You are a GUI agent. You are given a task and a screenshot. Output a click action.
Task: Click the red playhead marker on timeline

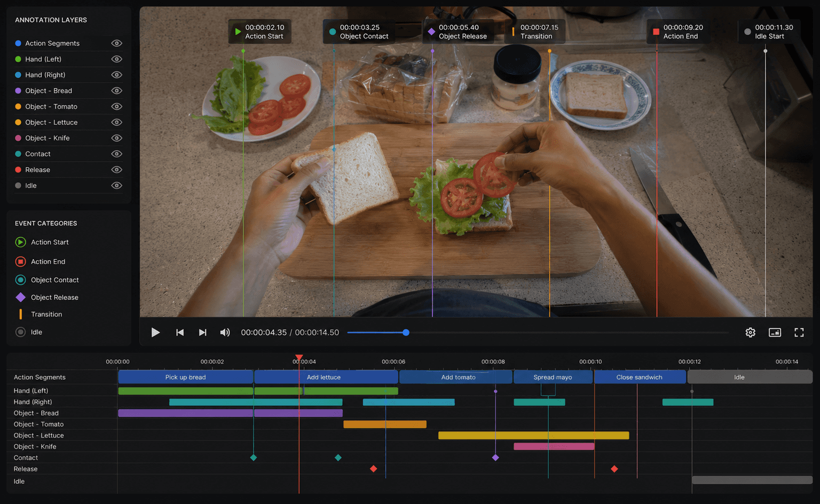tap(299, 357)
